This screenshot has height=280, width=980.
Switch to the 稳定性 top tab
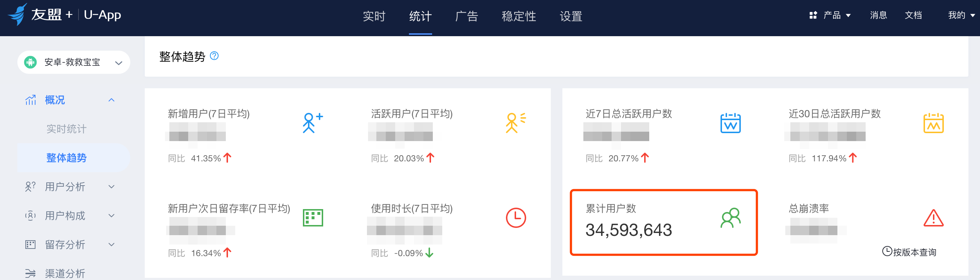point(519,16)
